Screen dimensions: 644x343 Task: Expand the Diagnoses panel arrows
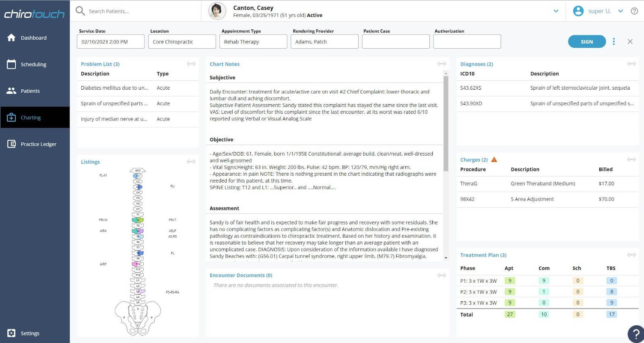[x=632, y=64]
